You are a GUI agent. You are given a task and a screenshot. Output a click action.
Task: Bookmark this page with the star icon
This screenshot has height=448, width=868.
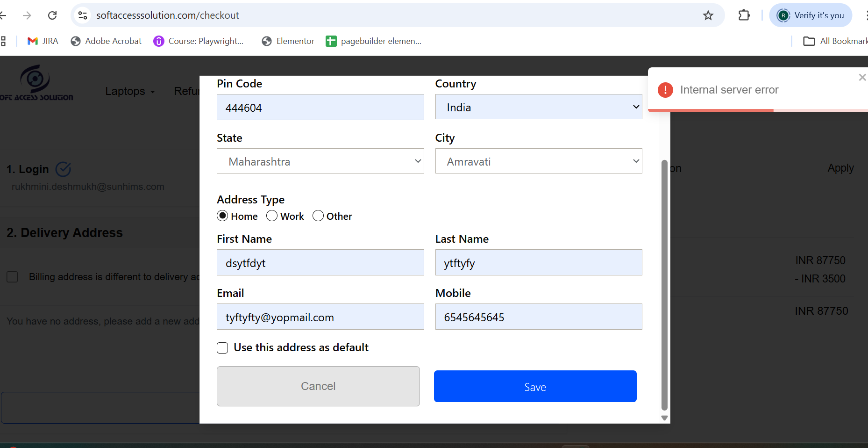(x=708, y=15)
